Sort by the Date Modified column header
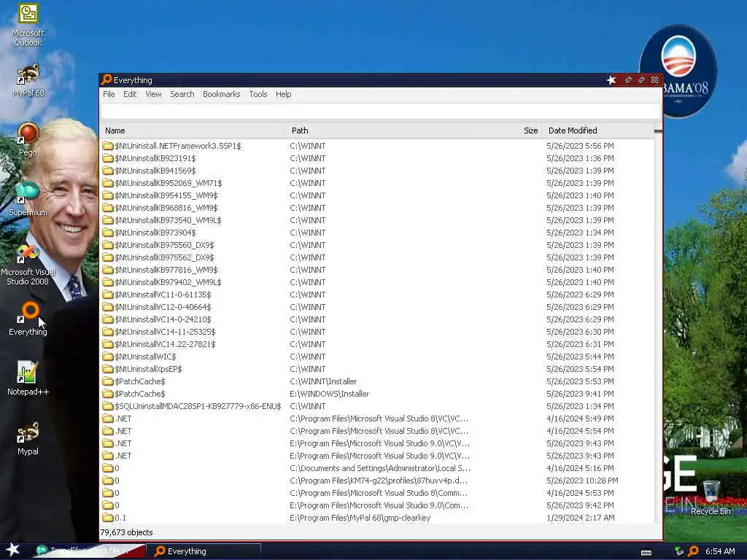This screenshot has width=747, height=560. click(x=597, y=131)
